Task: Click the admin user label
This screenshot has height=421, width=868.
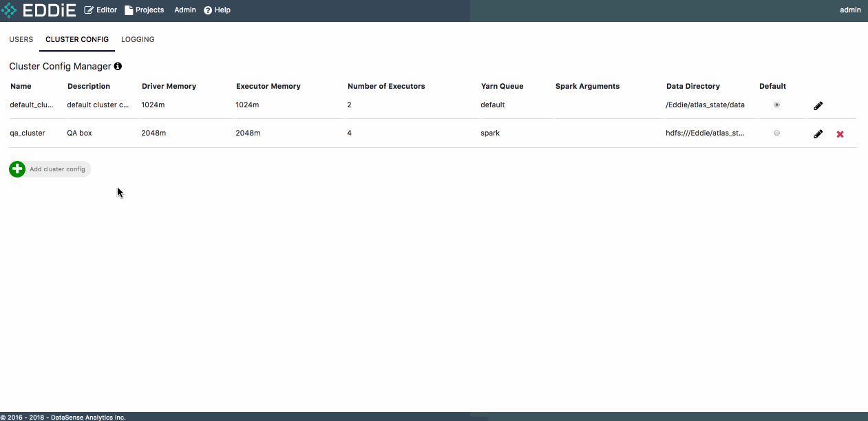Action: pyautogui.click(x=850, y=10)
